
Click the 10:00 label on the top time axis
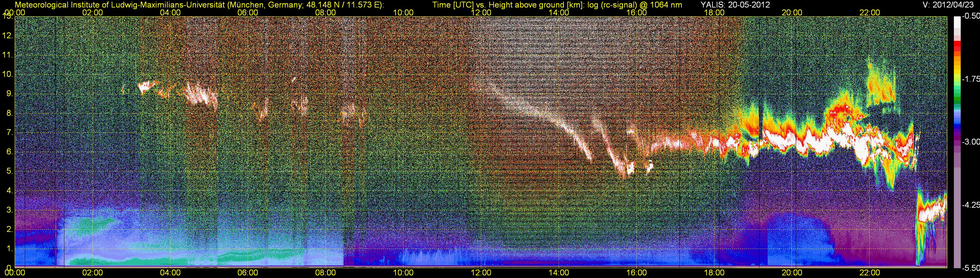coord(403,12)
